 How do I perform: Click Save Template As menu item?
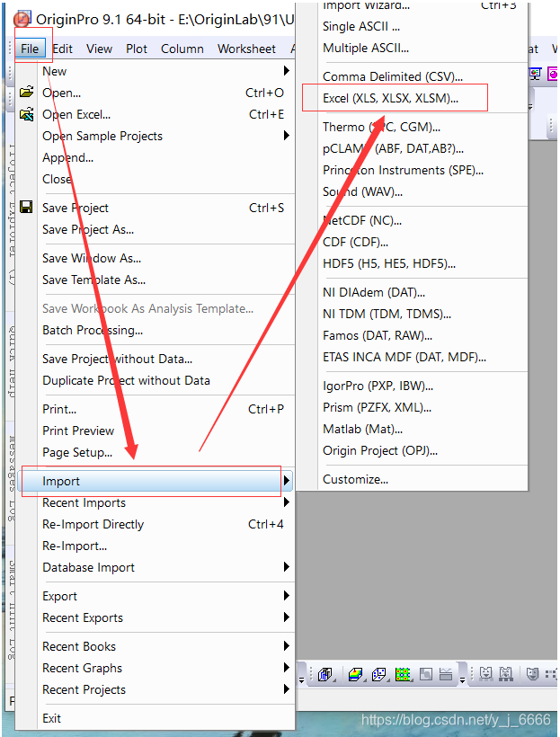(x=94, y=280)
